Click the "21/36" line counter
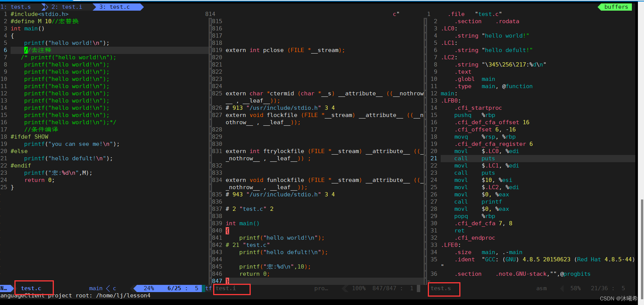Viewport: 644px width, 305px height. [599, 288]
